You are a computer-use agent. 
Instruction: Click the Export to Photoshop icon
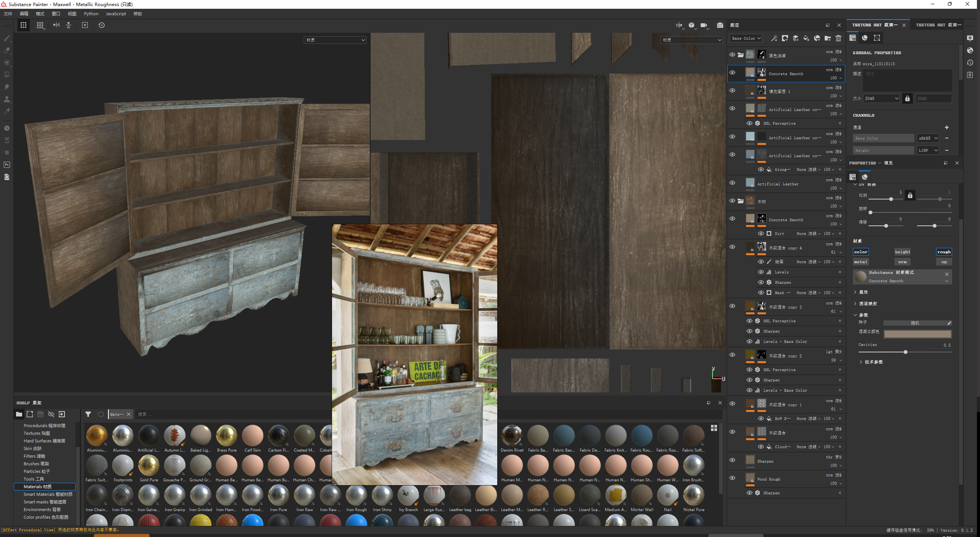click(7, 165)
